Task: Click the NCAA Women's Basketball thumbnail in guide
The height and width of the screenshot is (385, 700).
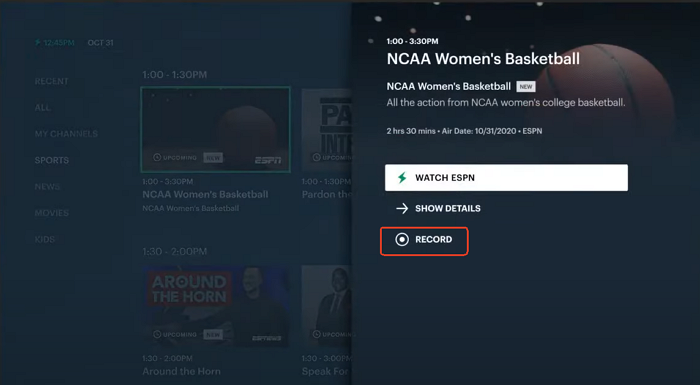Action: click(216, 130)
